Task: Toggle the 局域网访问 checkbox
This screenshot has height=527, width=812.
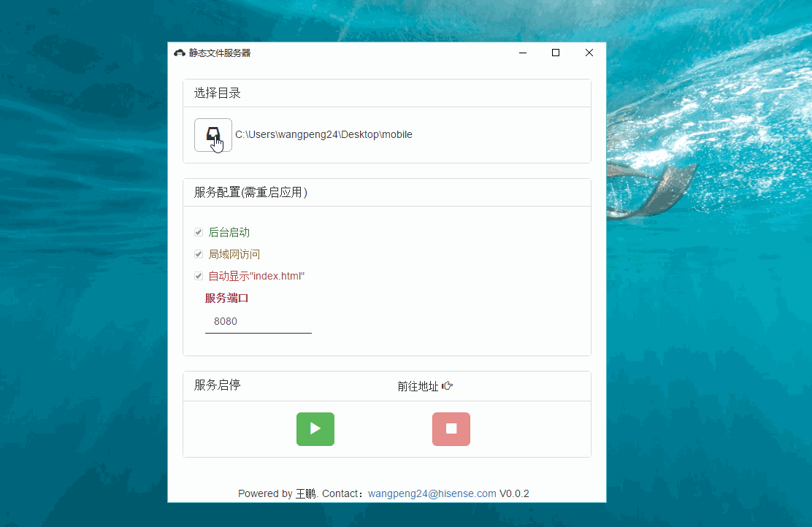Action: [199, 254]
